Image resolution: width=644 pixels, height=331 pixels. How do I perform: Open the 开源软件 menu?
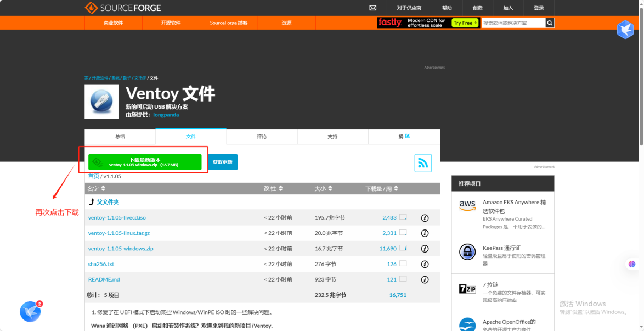[x=171, y=23]
